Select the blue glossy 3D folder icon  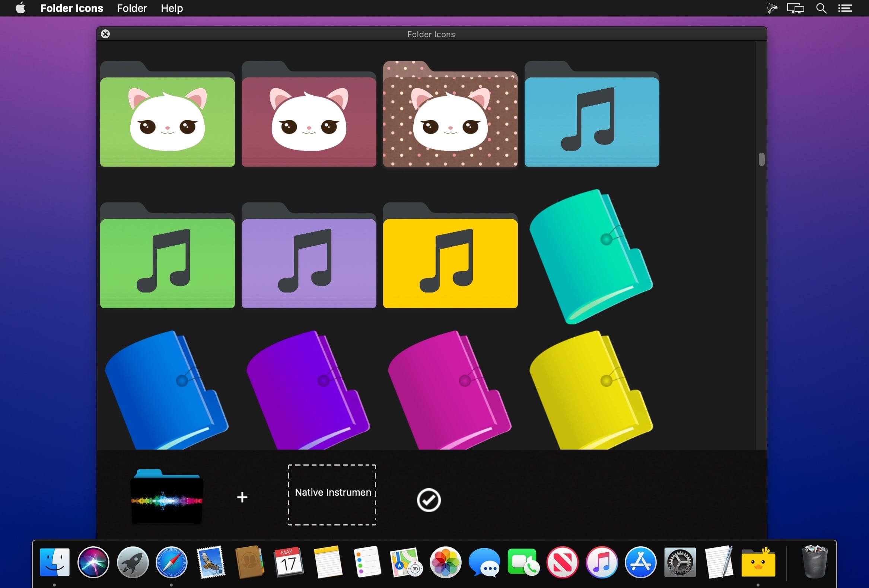[167, 390]
